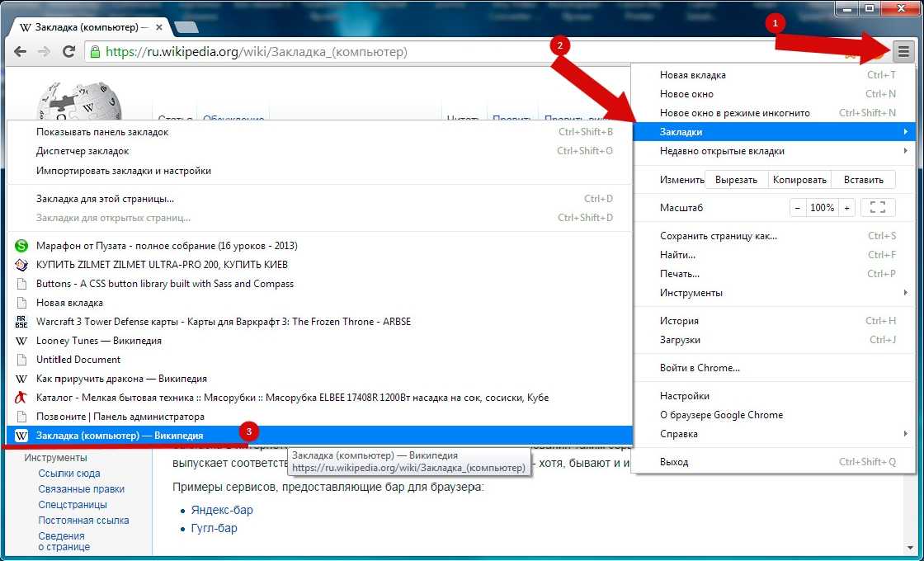Toggle fullscreen mode icon in Масштаб row
Image resolution: width=924 pixels, height=561 pixels.
click(x=878, y=208)
